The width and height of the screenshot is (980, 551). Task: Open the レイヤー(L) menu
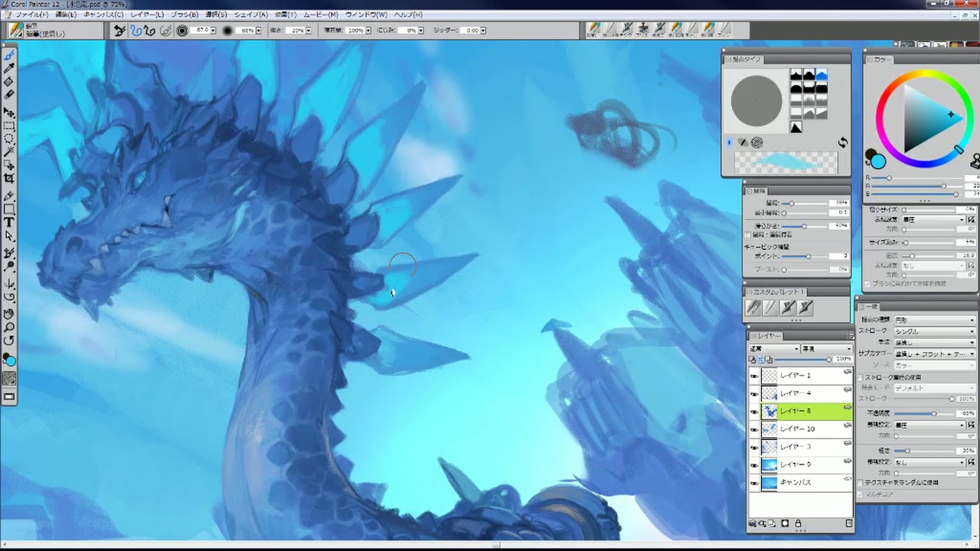(147, 15)
